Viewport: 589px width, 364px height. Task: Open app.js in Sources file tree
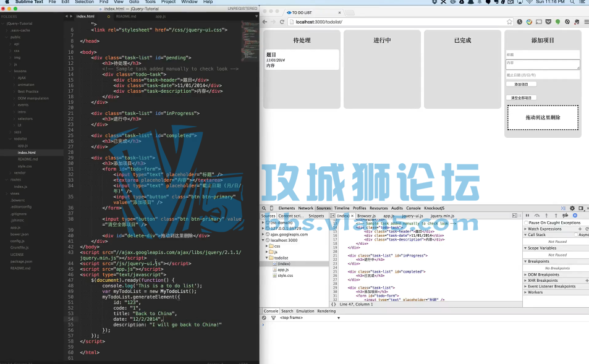click(283, 269)
